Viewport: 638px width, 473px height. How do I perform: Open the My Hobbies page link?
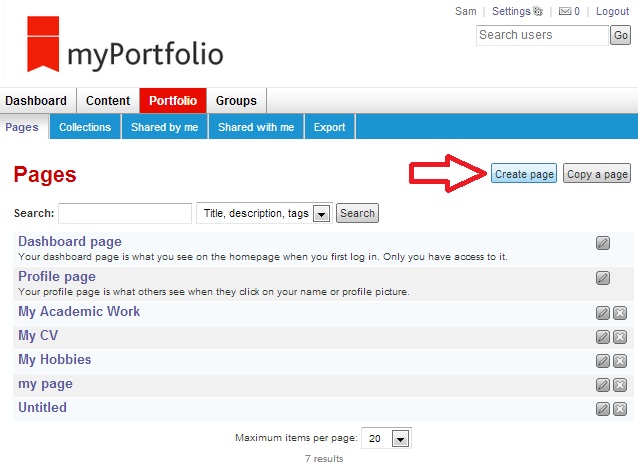(x=54, y=360)
